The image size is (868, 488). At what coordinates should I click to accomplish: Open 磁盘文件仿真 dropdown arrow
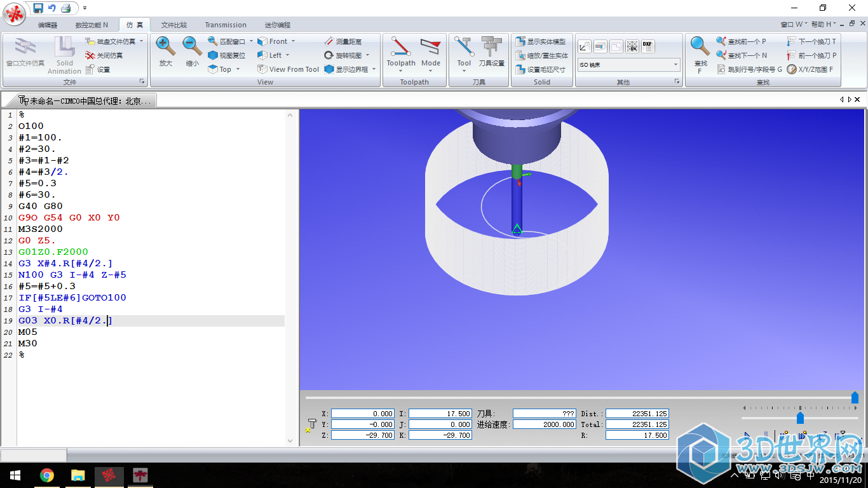click(x=141, y=41)
